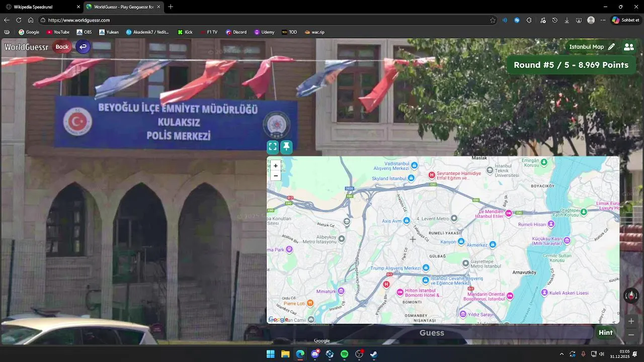Image resolution: width=644 pixels, height=362 pixels.
Task: Click the blue return arrow icon beside Back
Action: pos(83,47)
